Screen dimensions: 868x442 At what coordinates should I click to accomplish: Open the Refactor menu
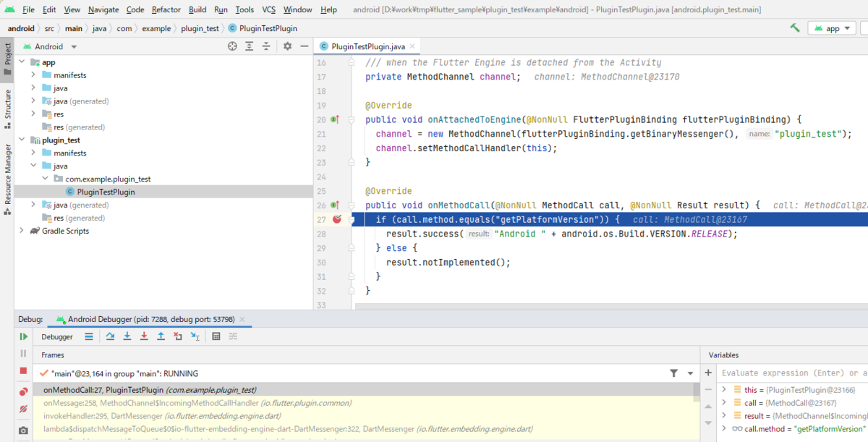[166, 9]
